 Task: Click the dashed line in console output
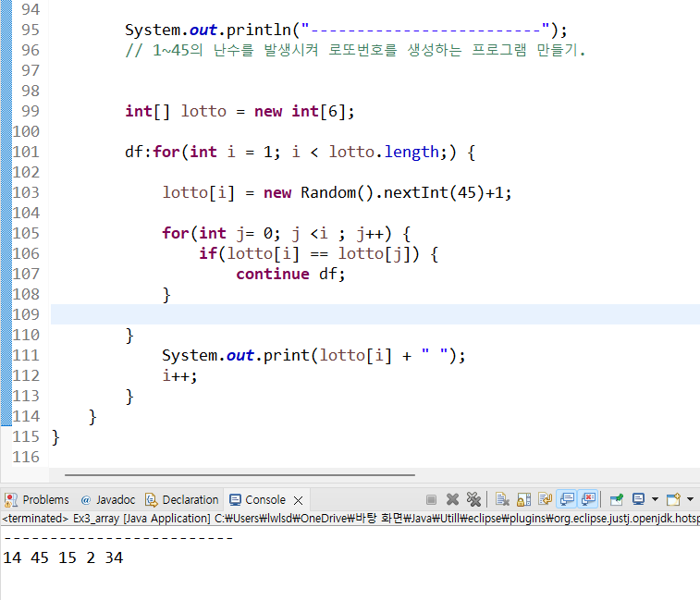118,538
